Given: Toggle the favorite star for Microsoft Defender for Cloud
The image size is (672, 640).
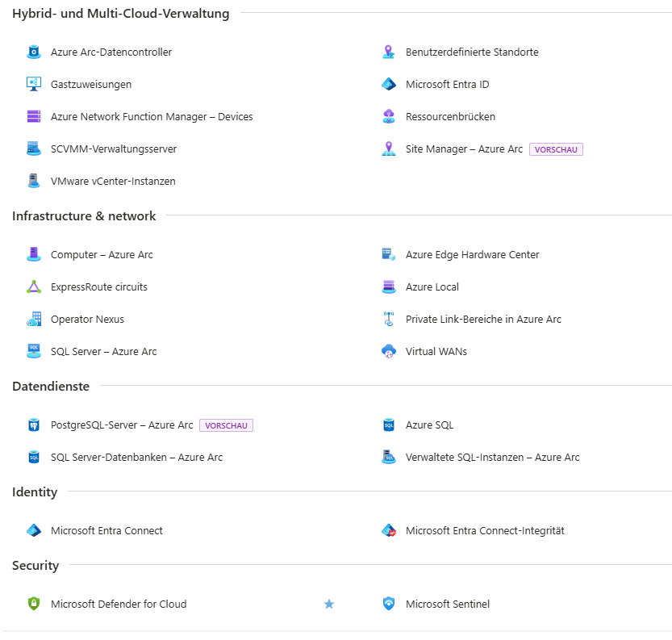Looking at the screenshot, I should pos(329,604).
